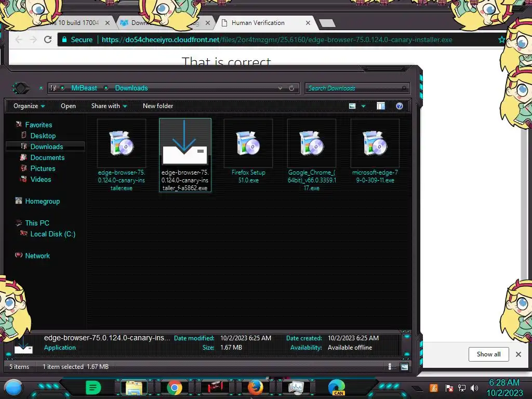Open Google Chrome from the taskbar
The height and width of the screenshot is (399, 532).
[x=175, y=388]
